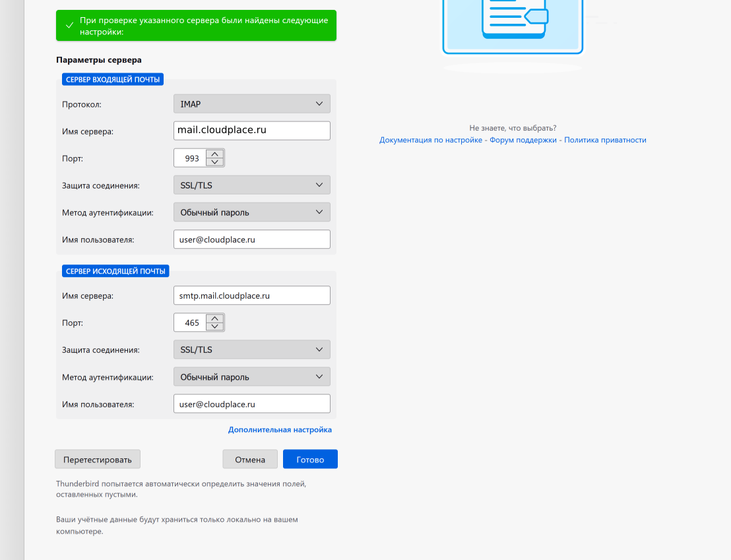Click outgoing server field smtp.mail.cloudplace.ru

point(251,296)
